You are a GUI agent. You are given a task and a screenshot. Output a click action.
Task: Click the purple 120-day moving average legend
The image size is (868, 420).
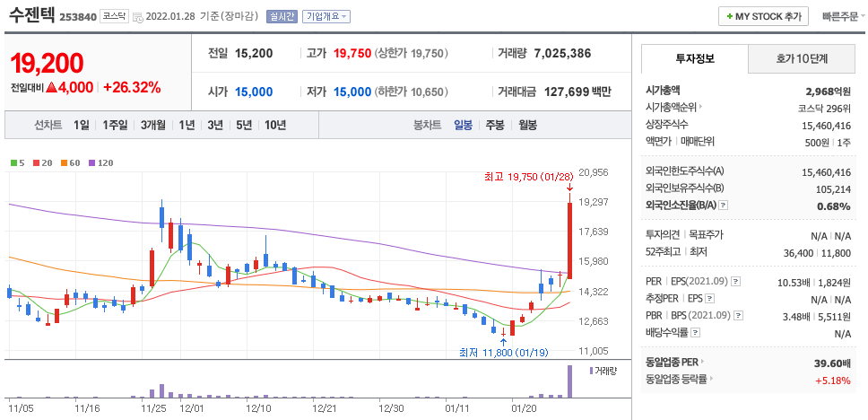pos(100,163)
